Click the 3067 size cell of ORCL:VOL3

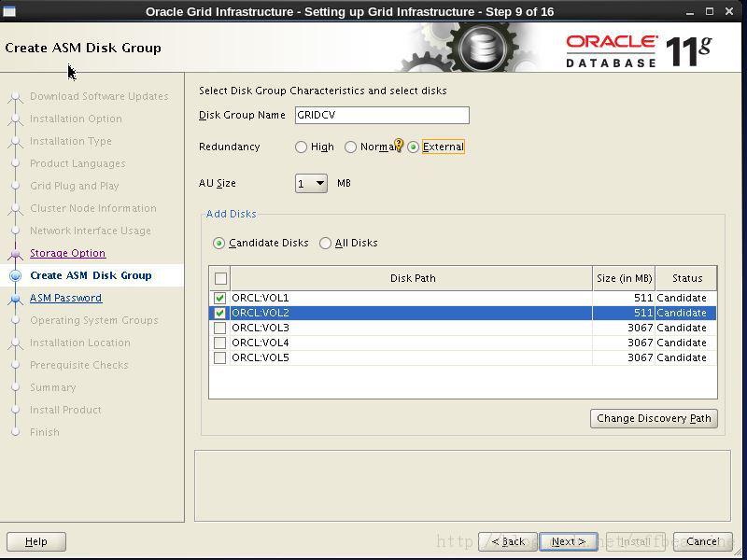point(624,328)
